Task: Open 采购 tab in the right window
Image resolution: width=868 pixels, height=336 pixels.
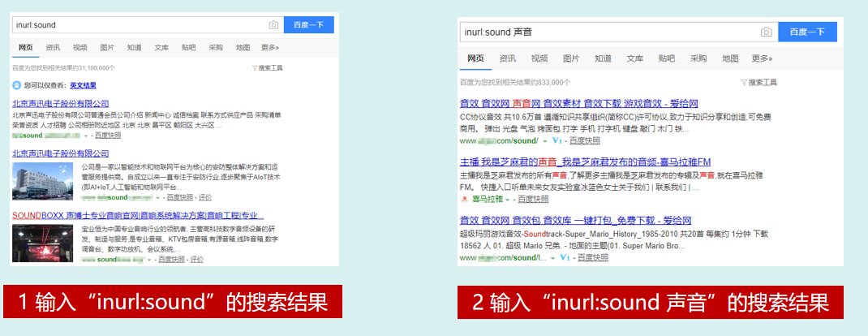Action: click(698, 58)
